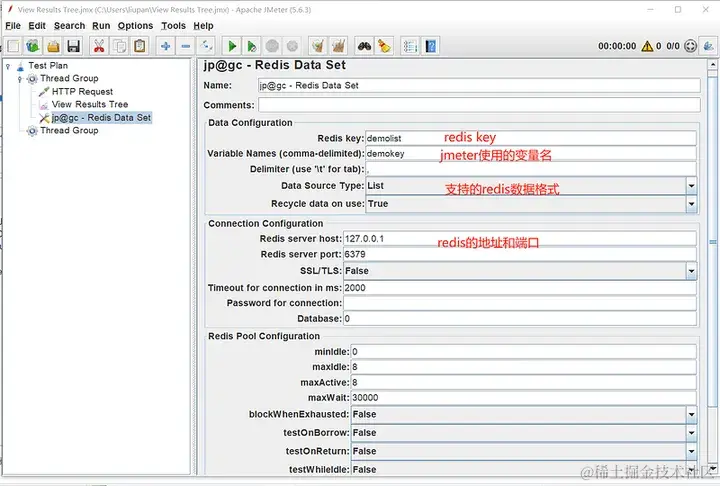The width and height of the screenshot is (720, 486).
Task: Save the test plan with floppy icon
Action: (73, 46)
